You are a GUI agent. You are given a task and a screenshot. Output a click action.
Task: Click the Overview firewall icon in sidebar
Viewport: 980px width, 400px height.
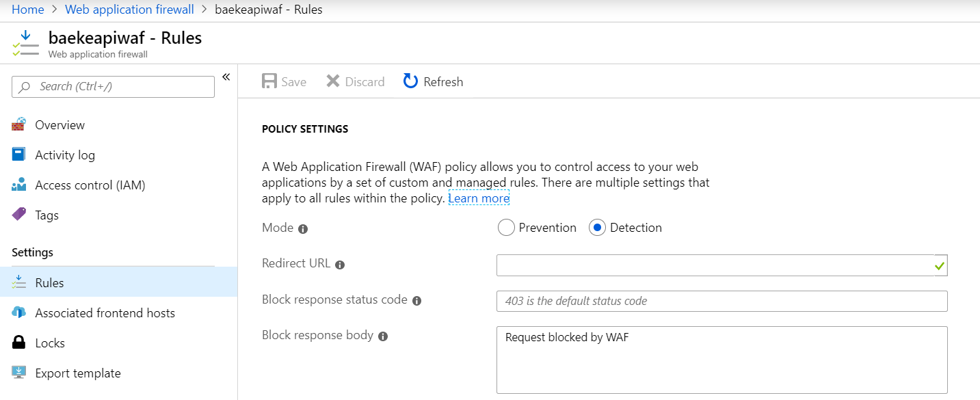[x=19, y=125]
